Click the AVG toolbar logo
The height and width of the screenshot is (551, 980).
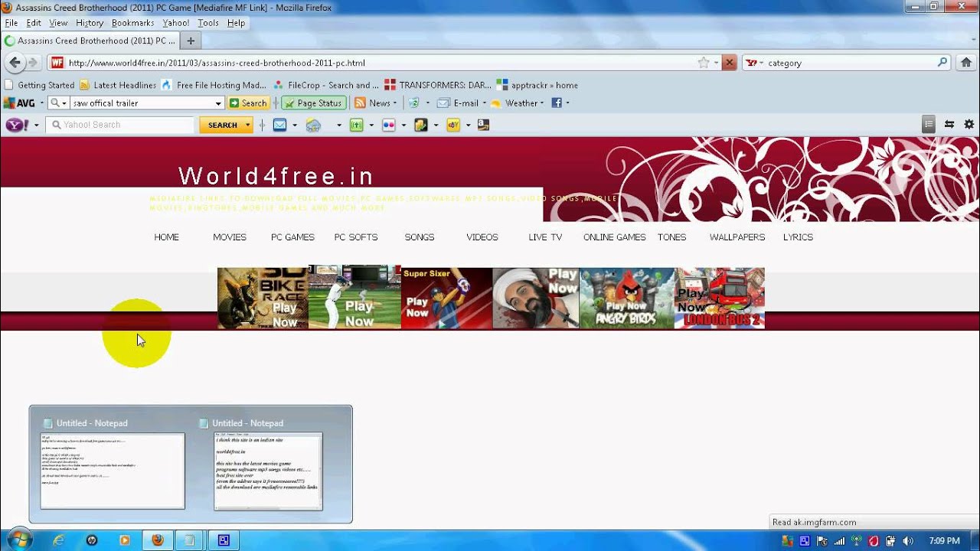(20, 103)
